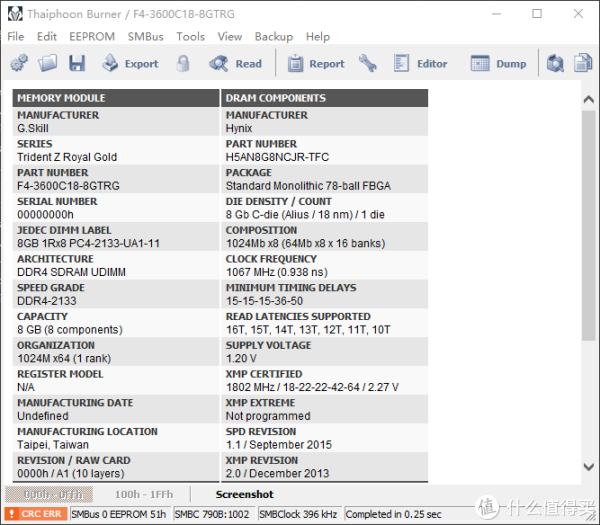Click the read latencies 16T, 15T list

308,329
